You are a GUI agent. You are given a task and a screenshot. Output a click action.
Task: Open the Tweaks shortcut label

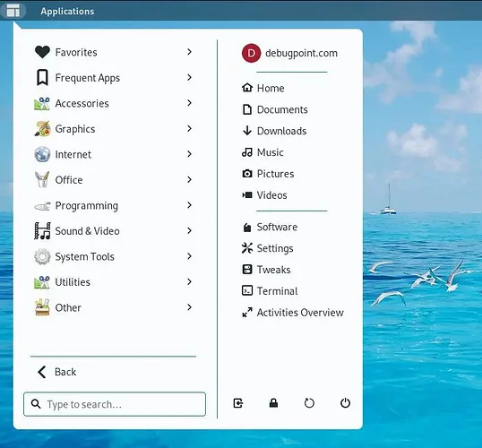click(x=273, y=270)
